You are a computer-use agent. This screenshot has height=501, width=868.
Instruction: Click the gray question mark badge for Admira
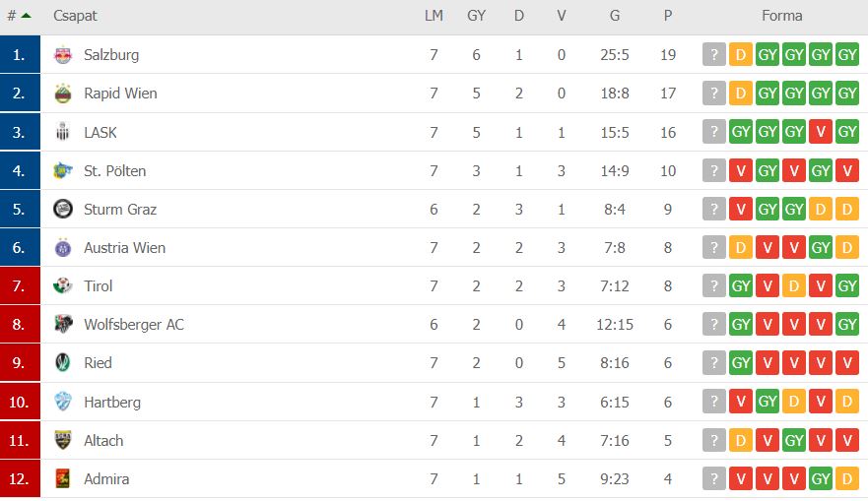coord(714,478)
